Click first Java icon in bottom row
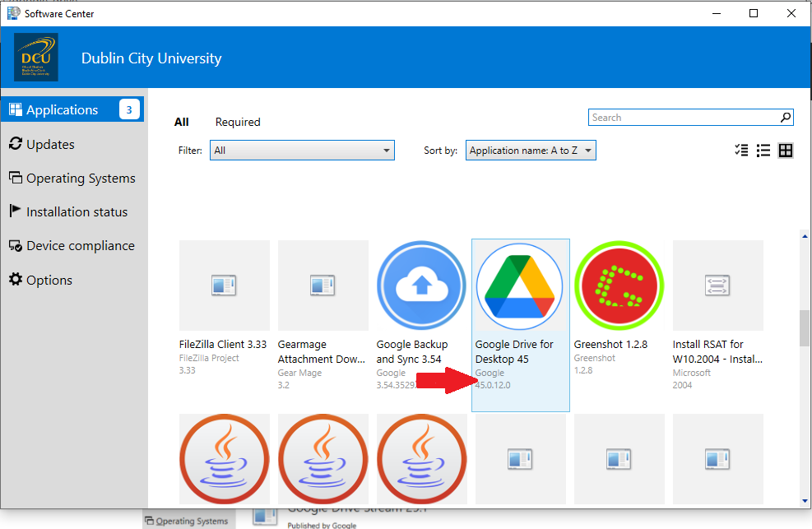The height and width of the screenshot is (529, 812). pos(225,458)
